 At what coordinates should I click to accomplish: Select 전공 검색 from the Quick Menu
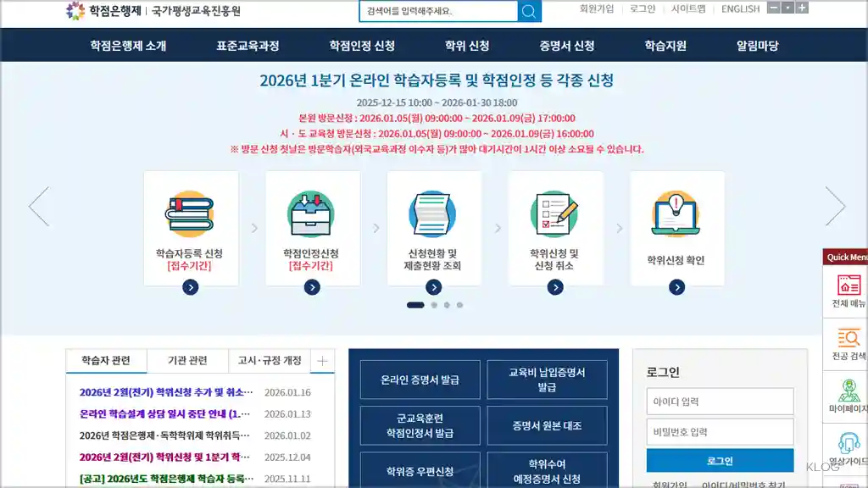846,341
